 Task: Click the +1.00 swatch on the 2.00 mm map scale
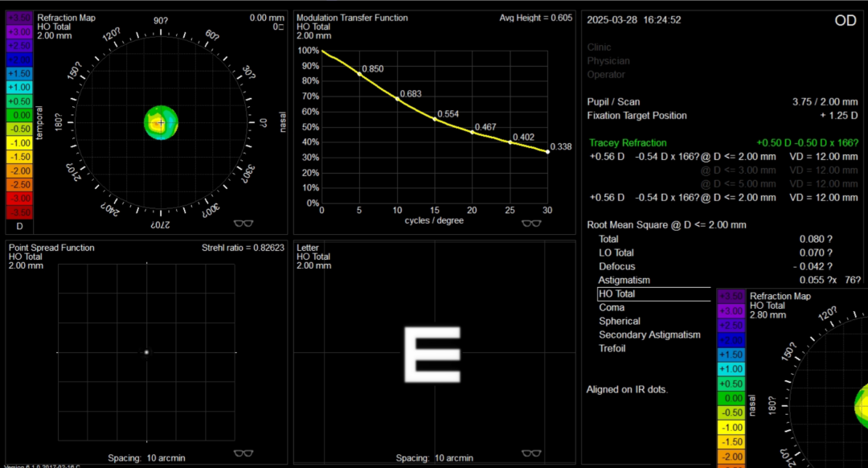click(x=19, y=87)
